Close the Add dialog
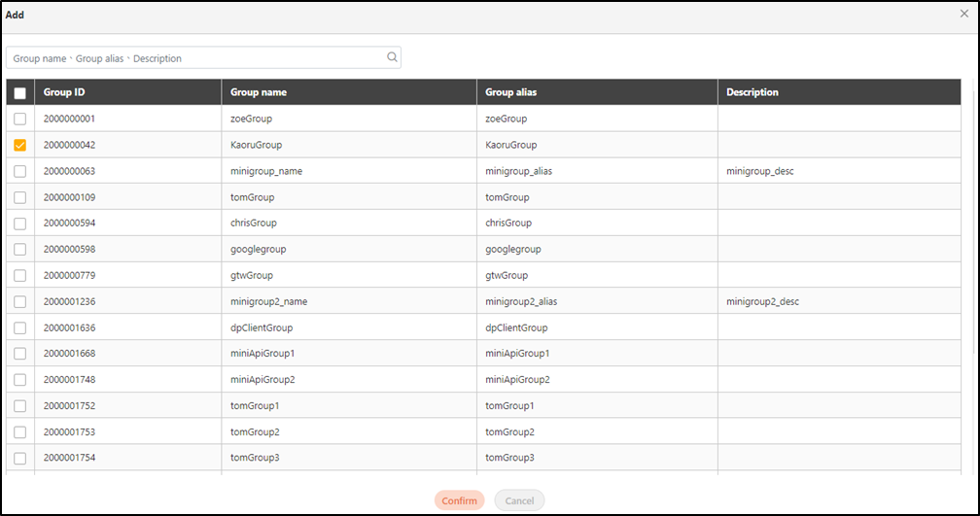Screen dimensions: 980x516 point(963,15)
